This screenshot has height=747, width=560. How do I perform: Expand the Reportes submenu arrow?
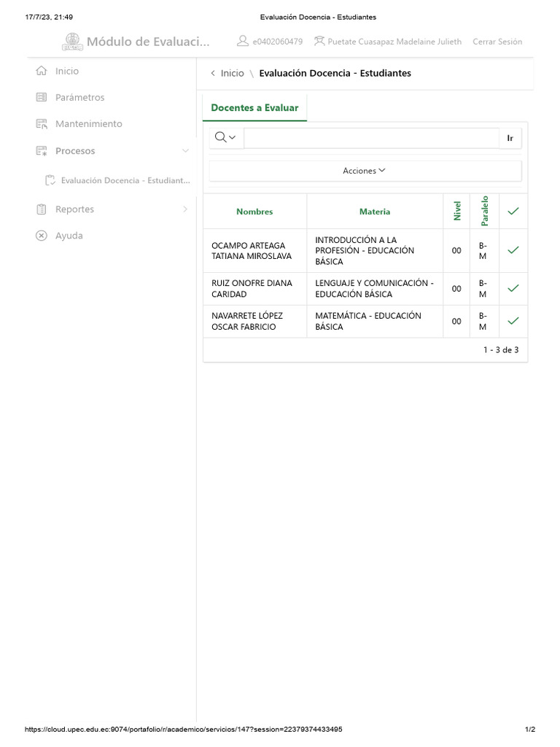coord(185,209)
